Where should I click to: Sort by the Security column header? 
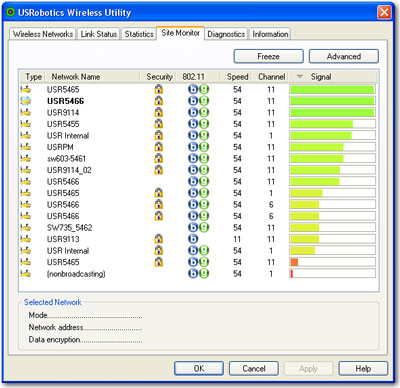click(159, 77)
